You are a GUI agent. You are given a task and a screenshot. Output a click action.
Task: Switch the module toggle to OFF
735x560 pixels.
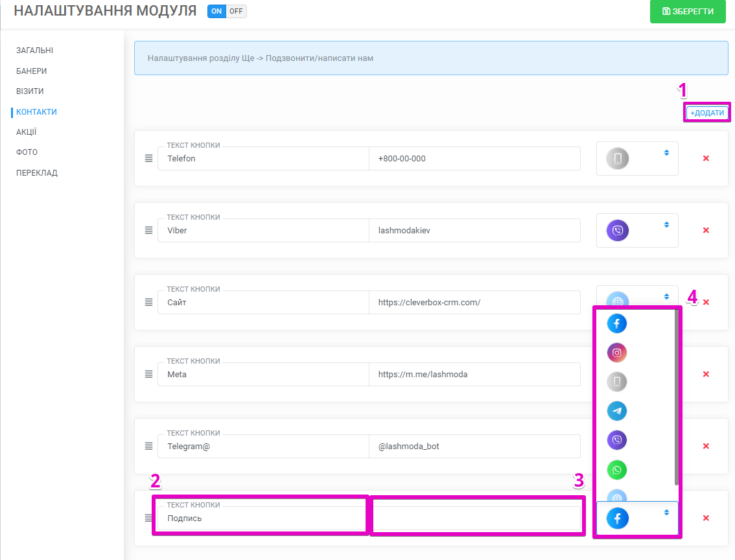point(236,11)
